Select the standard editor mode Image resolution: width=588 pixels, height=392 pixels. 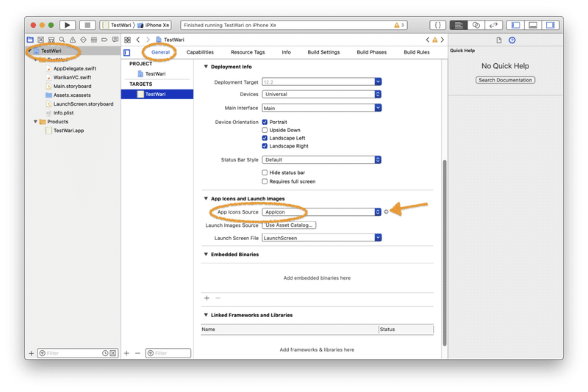(458, 25)
